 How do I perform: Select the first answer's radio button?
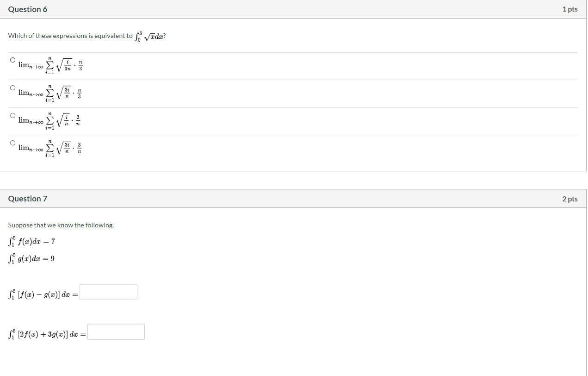coord(12,60)
